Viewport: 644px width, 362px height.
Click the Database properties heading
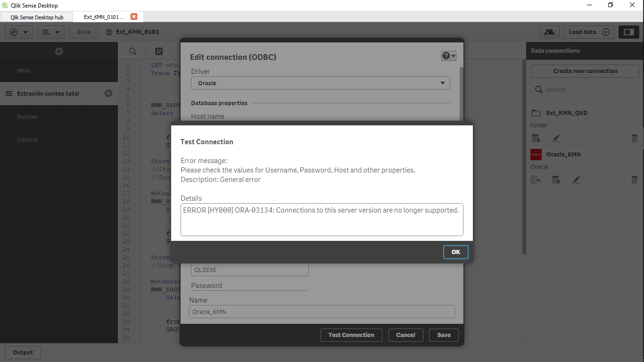point(219,103)
